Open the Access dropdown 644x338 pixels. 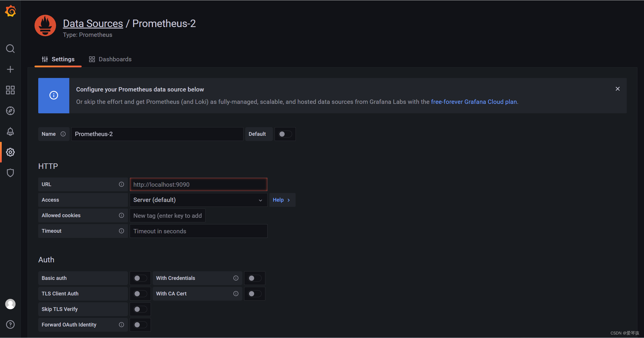click(x=198, y=200)
